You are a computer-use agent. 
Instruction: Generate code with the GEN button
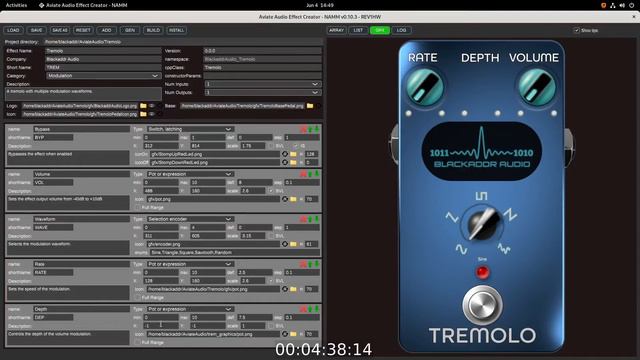(130, 30)
